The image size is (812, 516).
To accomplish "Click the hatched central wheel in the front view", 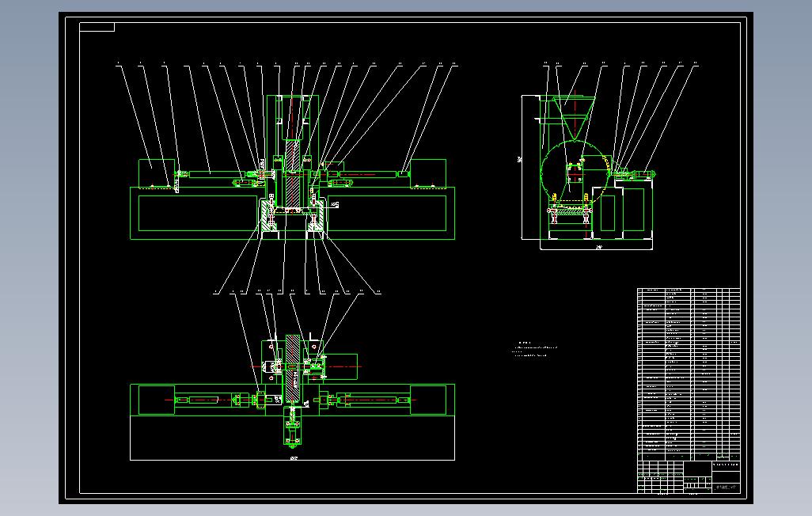I will [293, 173].
